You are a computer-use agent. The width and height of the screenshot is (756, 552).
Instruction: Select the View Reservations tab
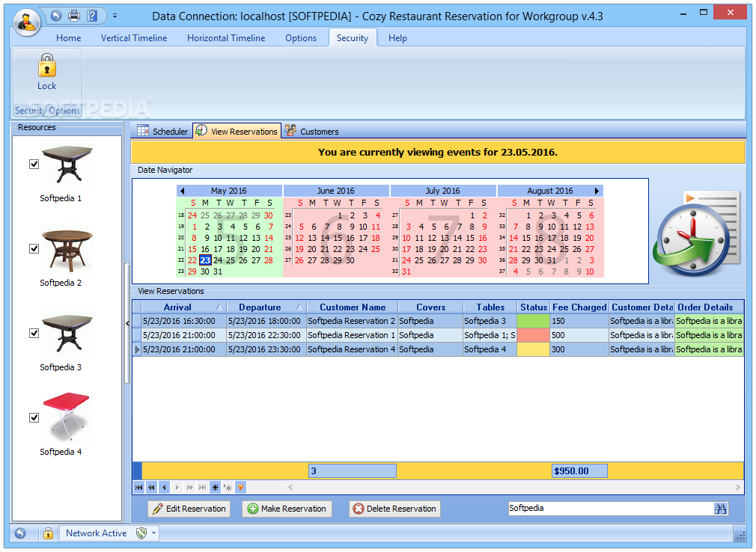(237, 131)
